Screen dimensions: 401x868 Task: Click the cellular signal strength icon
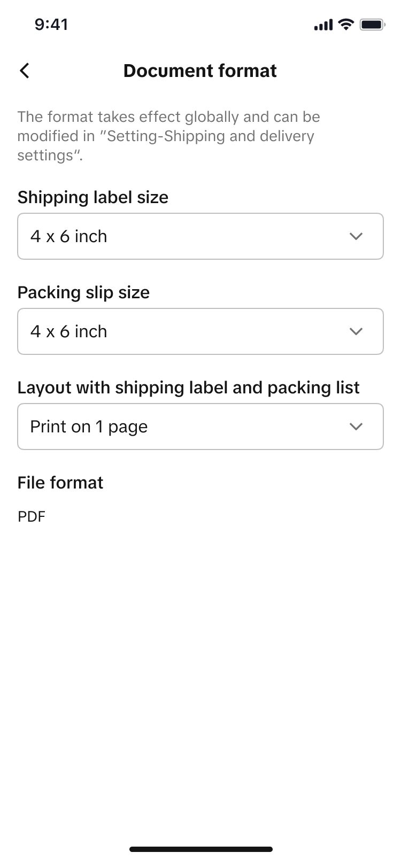(x=323, y=25)
